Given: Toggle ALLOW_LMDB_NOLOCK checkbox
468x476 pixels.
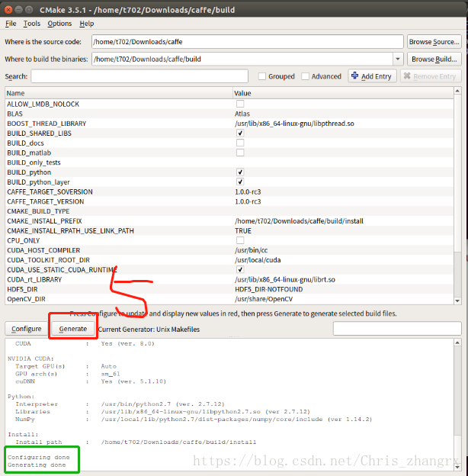Looking at the screenshot, I should (x=240, y=104).
